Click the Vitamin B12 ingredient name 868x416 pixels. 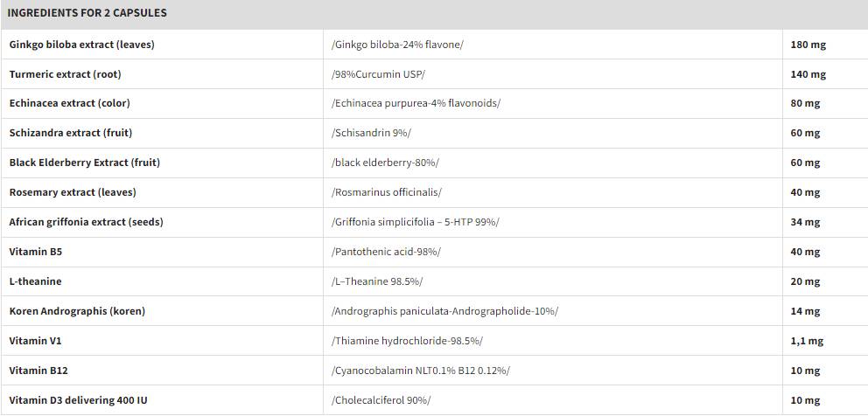pyautogui.click(x=38, y=371)
